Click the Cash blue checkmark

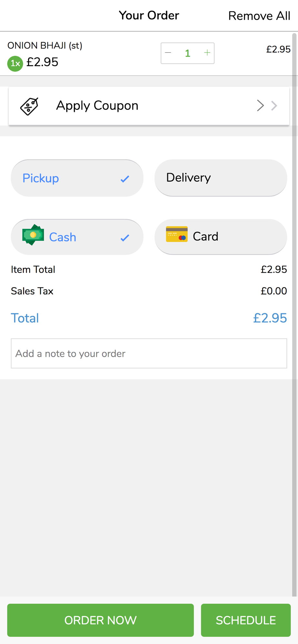click(125, 238)
